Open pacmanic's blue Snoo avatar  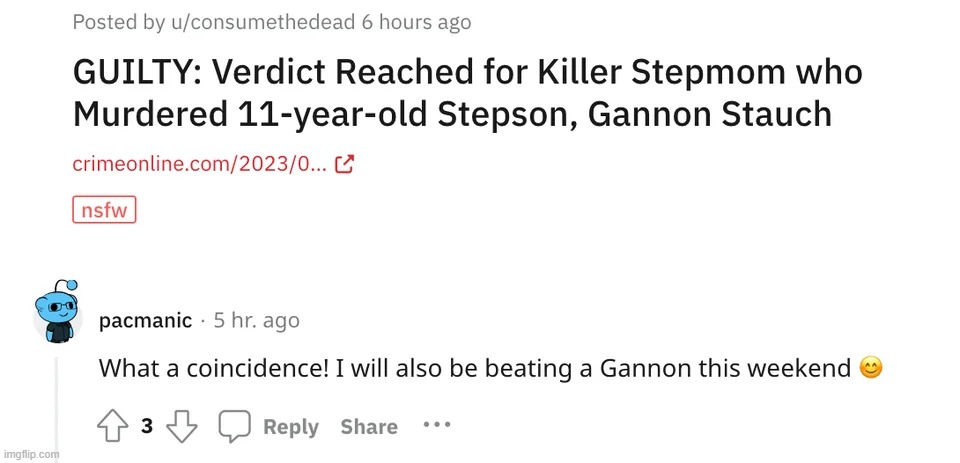58,311
